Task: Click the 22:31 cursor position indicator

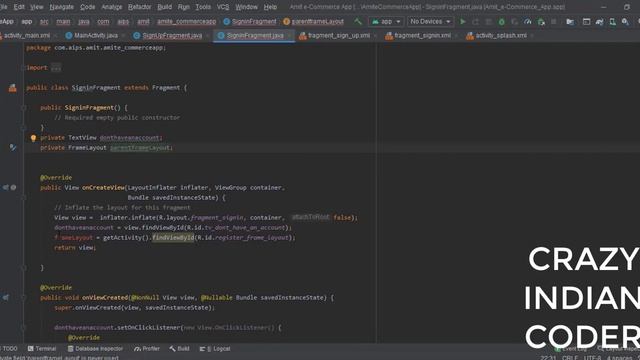Action: tap(548, 358)
